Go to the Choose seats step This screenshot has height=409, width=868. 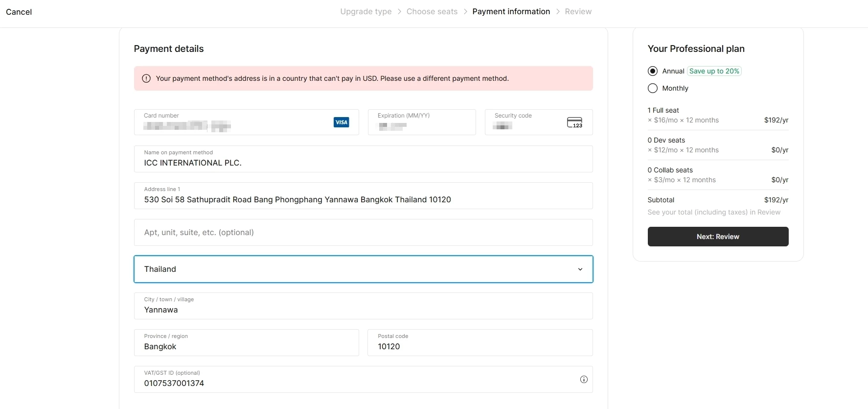click(x=432, y=12)
